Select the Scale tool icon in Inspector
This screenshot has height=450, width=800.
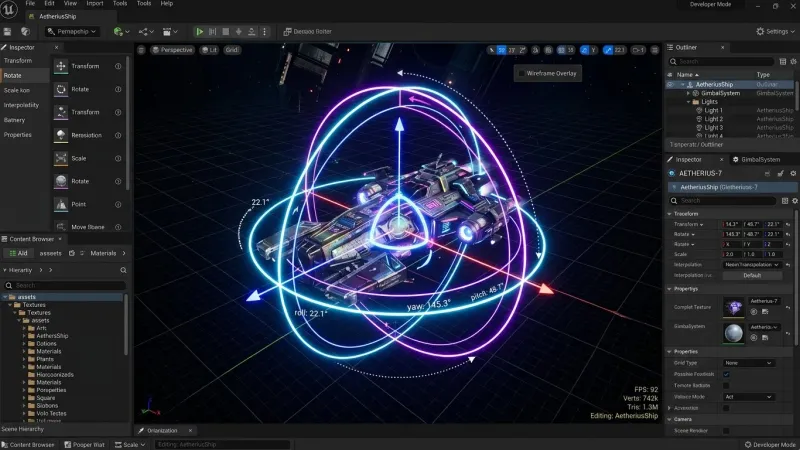pyautogui.click(x=61, y=158)
